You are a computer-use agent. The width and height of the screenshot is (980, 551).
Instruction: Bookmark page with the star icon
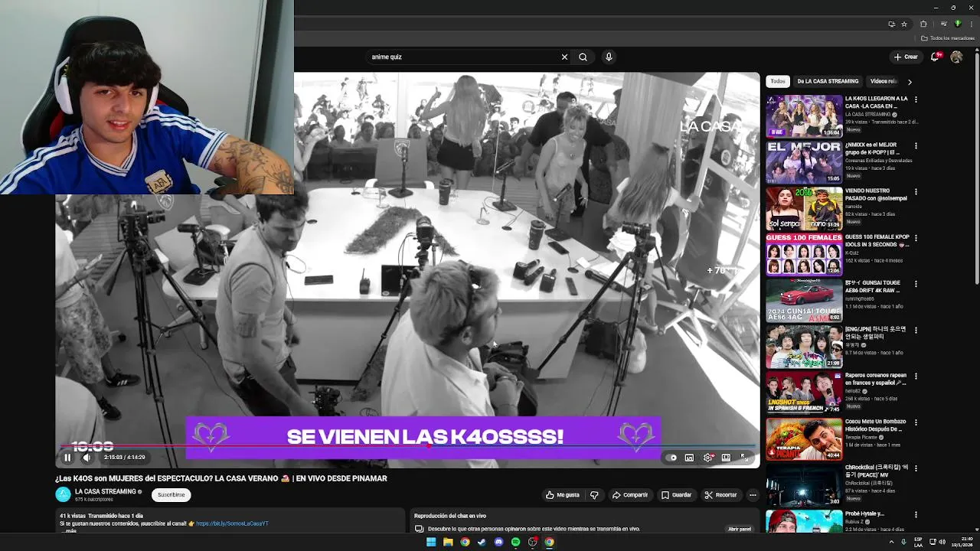(903, 24)
